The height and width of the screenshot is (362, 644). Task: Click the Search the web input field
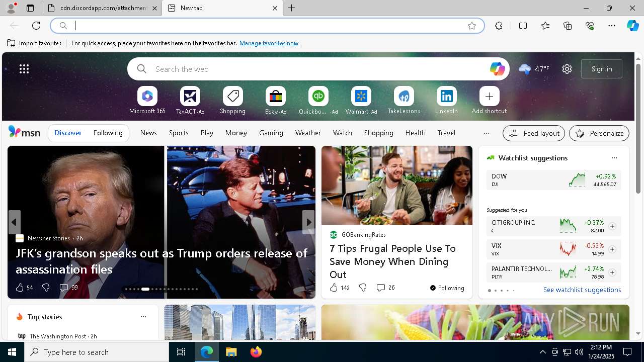(318, 69)
